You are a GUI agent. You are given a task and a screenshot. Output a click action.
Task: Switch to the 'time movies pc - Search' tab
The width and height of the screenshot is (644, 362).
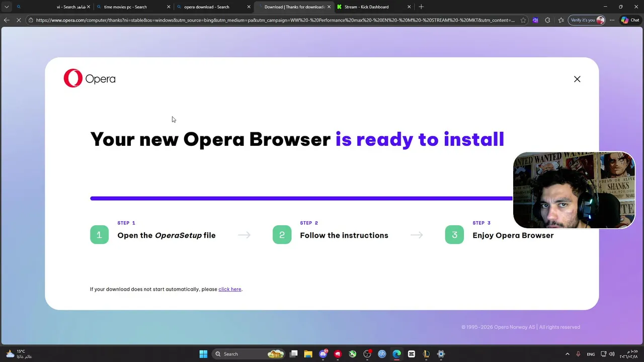pos(133,7)
